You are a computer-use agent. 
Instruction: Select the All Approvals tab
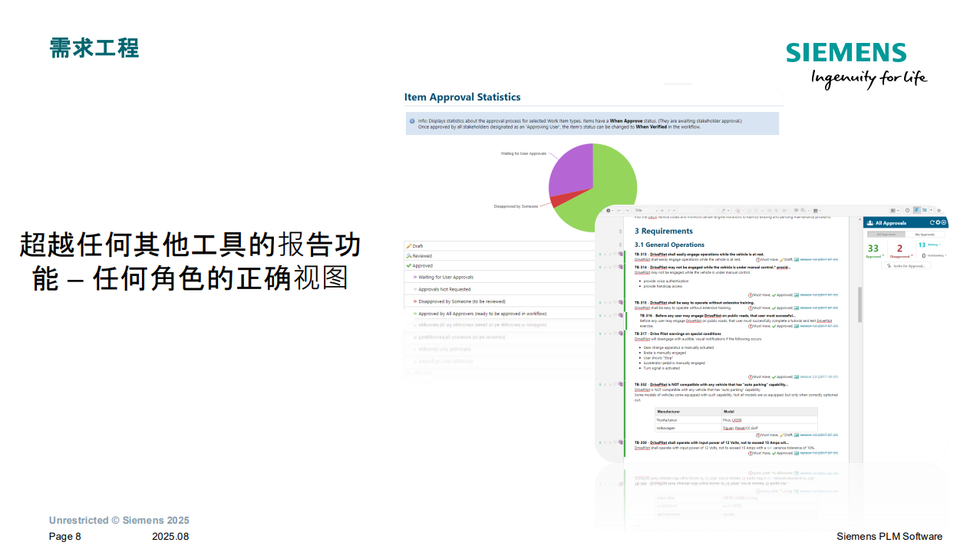[886, 234]
